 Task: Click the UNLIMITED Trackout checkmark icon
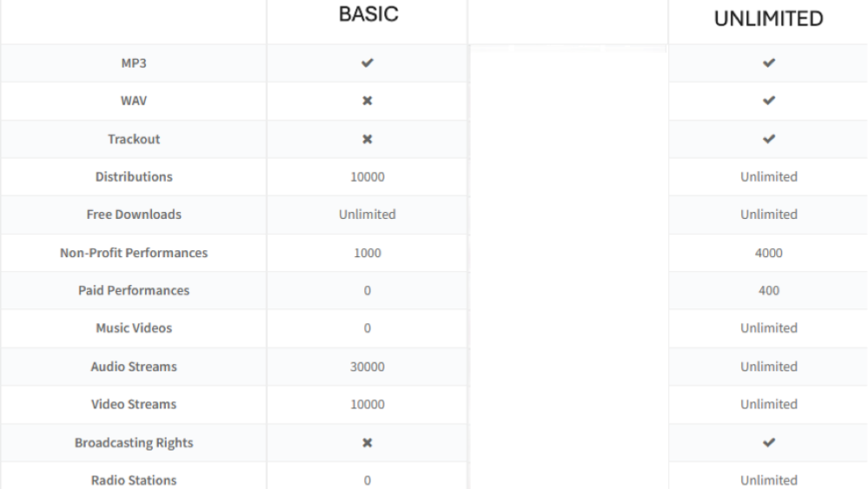[x=768, y=139]
